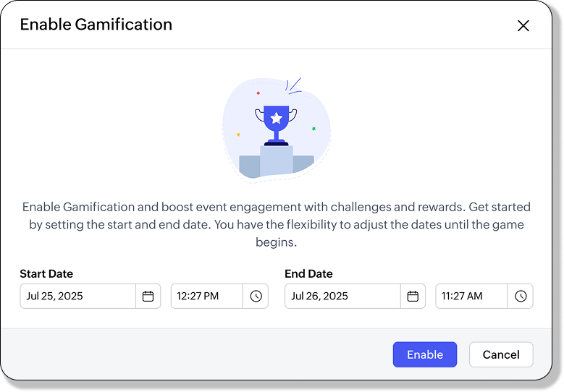Screen dimensions: 564x392
Task: Click the Jul 25, 2025 start date field
Action: click(x=77, y=296)
